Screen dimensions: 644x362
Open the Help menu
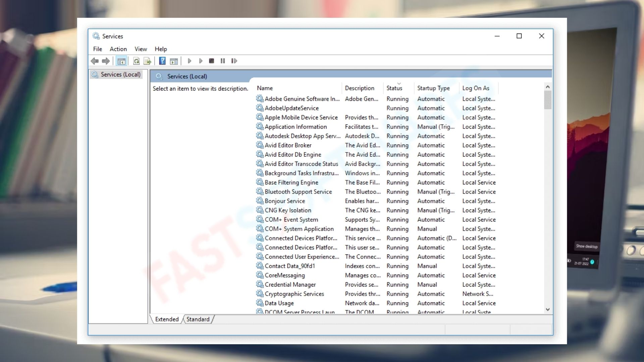point(161,49)
